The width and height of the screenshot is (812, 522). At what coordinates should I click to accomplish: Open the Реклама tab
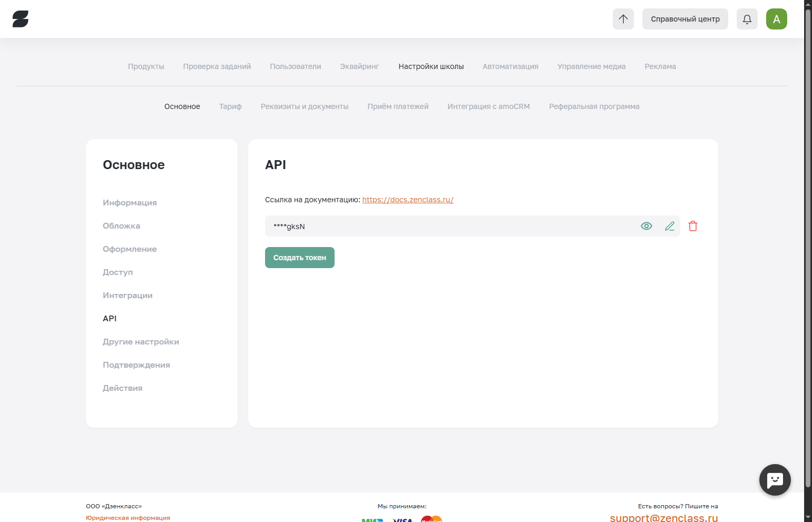point(660,66)
